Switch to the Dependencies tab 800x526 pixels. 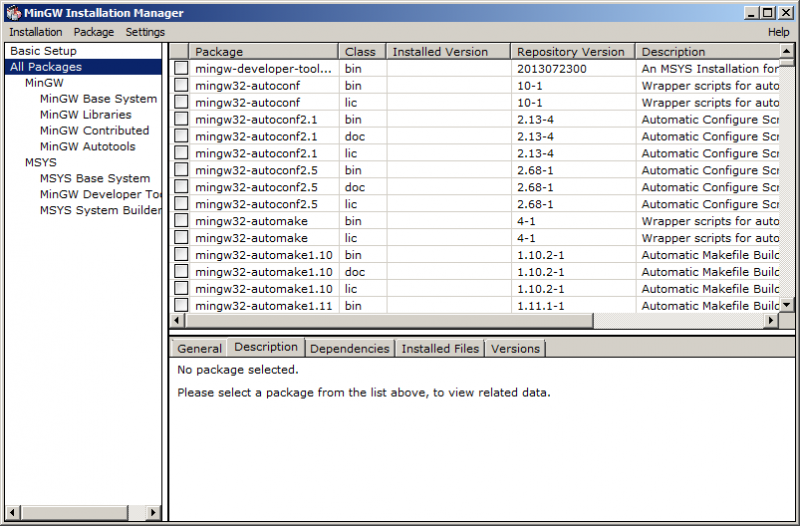click(349, 348)
